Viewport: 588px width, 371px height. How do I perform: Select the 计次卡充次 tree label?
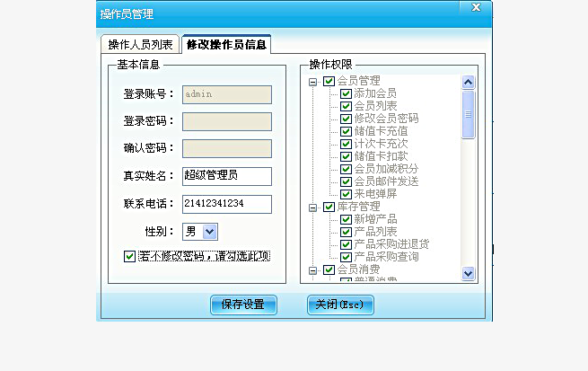point(381,144)
